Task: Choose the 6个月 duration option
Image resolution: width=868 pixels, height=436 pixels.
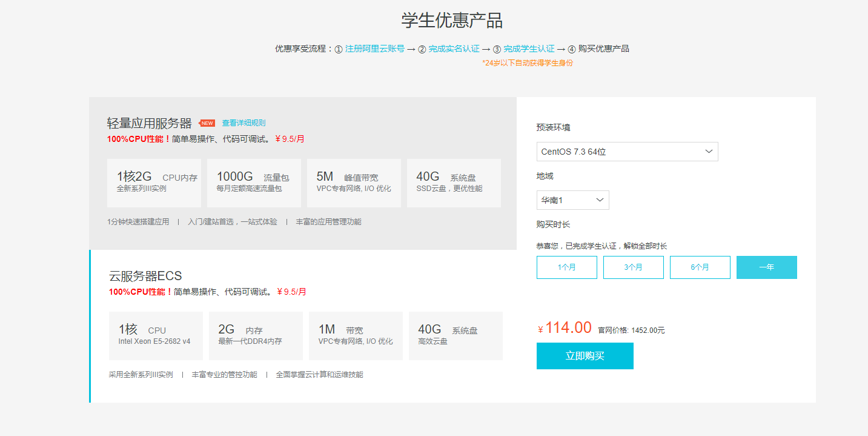Action: tap(700, 267)
